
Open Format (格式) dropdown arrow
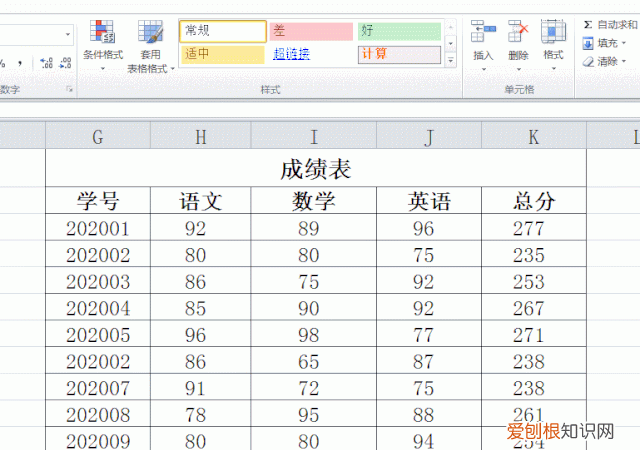553,69
